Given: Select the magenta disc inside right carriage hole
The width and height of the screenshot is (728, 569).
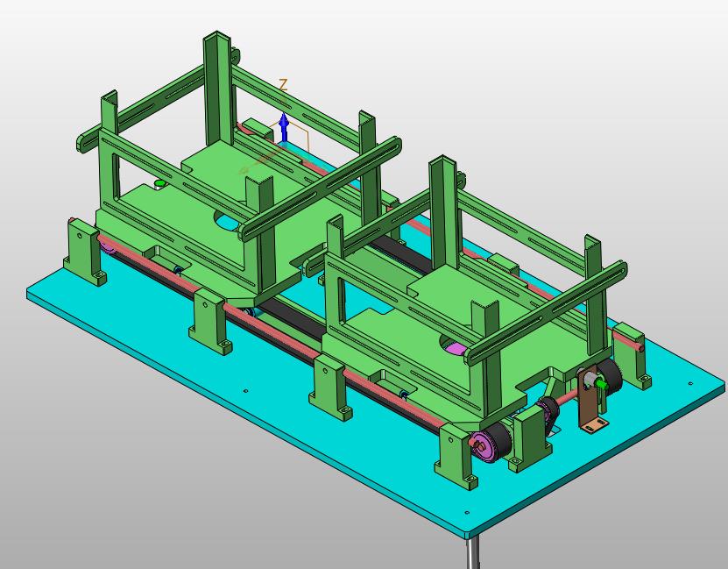Looking at the screenshot, I should [456, 348].
